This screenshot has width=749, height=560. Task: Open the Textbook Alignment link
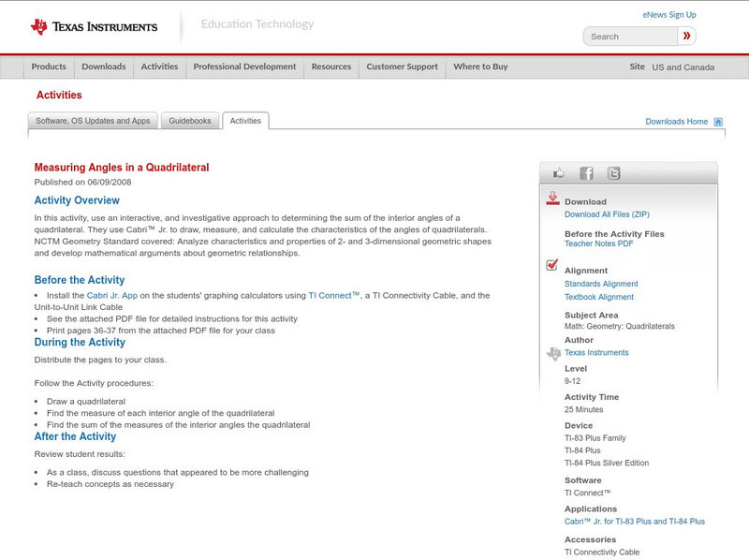[x=599, y=297]
